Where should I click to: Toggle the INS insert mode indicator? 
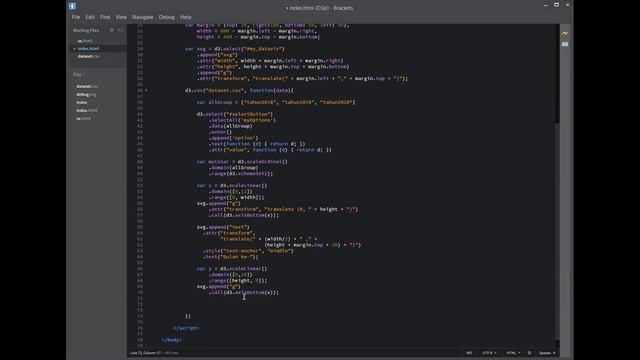click(x=469, y=353)
